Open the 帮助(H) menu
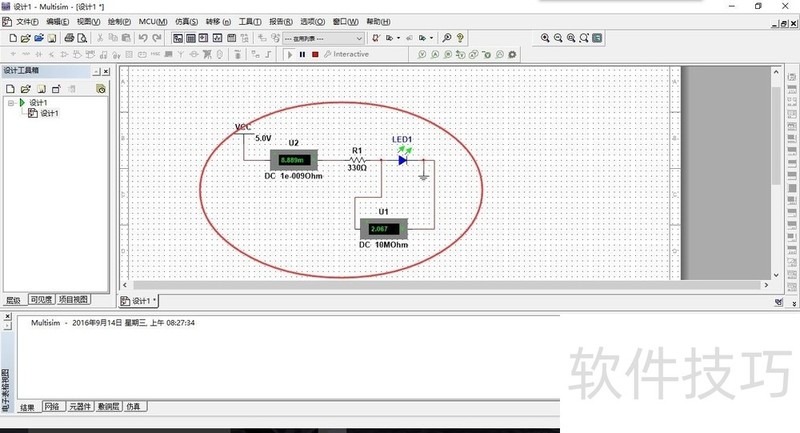This screenshot has width=800, height=433. [x=378, y=22]
